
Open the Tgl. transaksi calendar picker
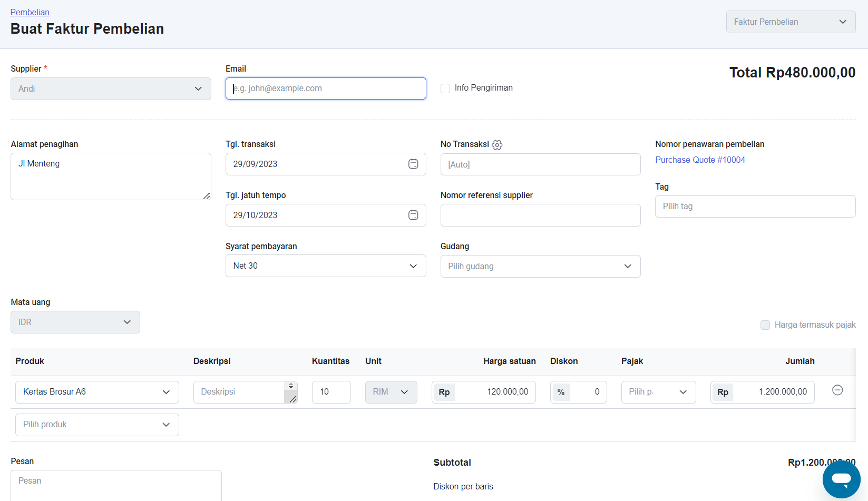click(413, 164)
